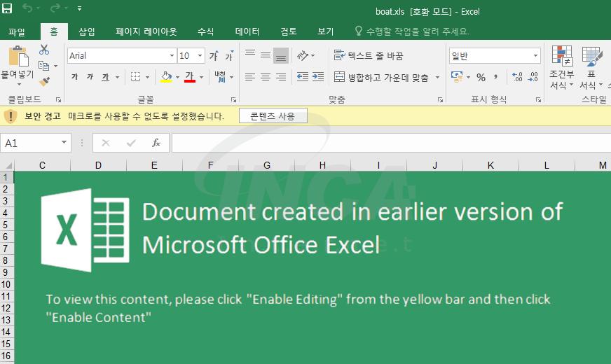Decrease font size with smaller 가 icon
Image resolution: width=611 pixels, height=364 pixels.
(229, 56)
